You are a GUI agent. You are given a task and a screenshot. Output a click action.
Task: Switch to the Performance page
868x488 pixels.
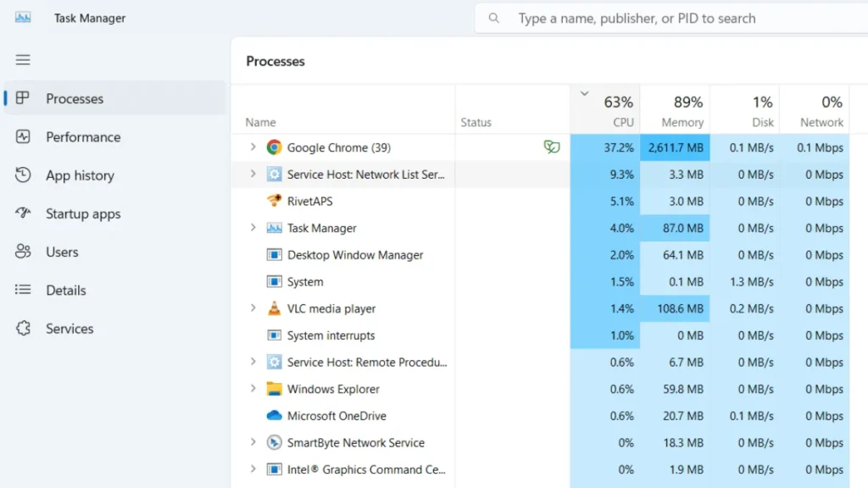(x=114, y=136)
